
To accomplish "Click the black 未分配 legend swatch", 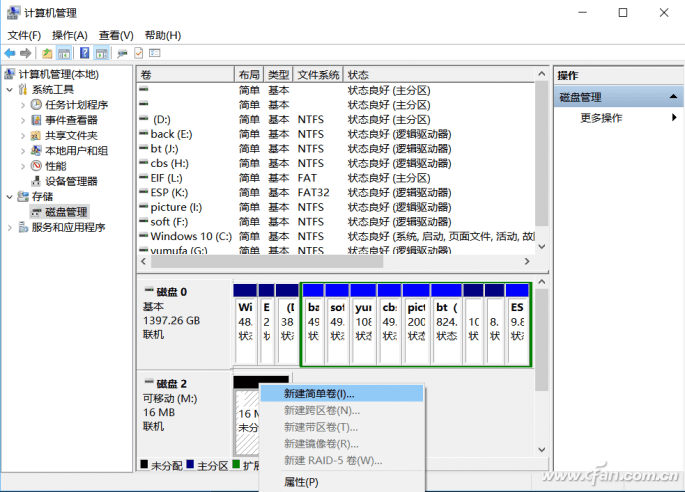I will 144,464.
